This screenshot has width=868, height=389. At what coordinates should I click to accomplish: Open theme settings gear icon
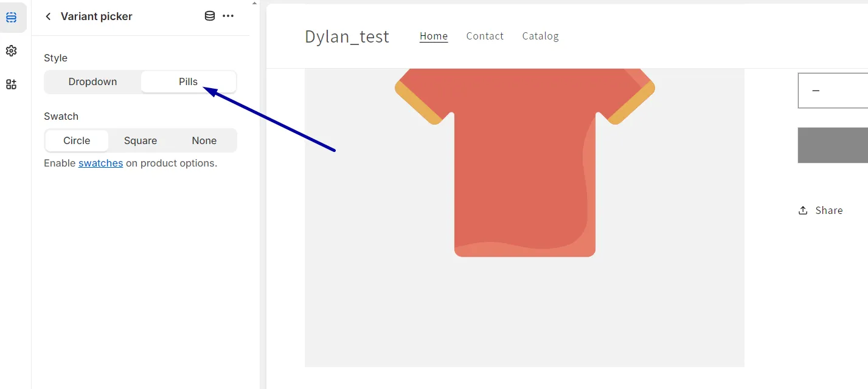point(12,51)
